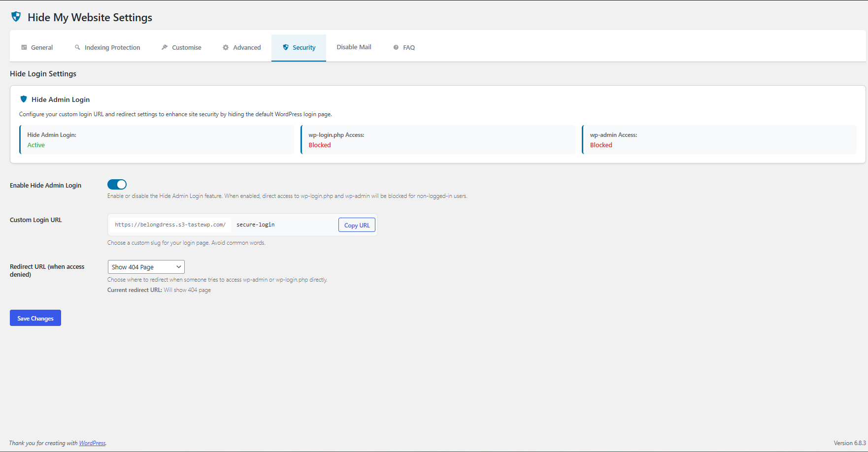Viewport: 868px width, 452px height.
Task: Click the General tab icon
Action: click(x=24, y=47)
